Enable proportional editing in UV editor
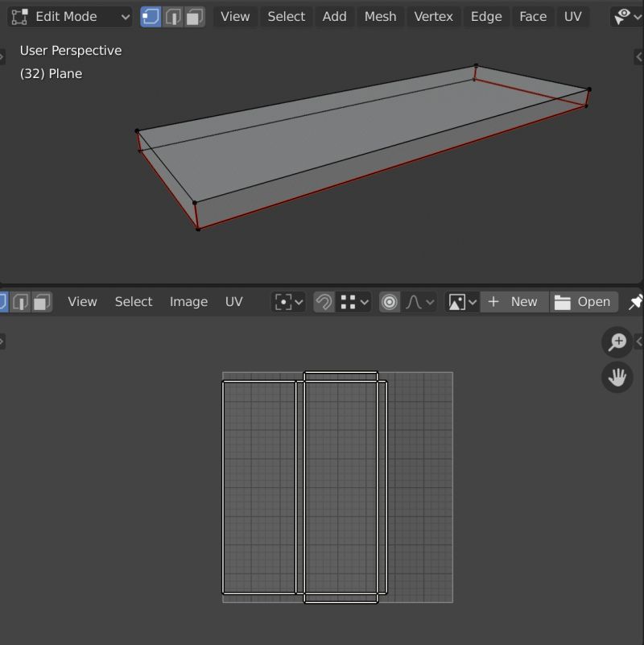Viewport: 644px width, 645px height. (390, 301)
